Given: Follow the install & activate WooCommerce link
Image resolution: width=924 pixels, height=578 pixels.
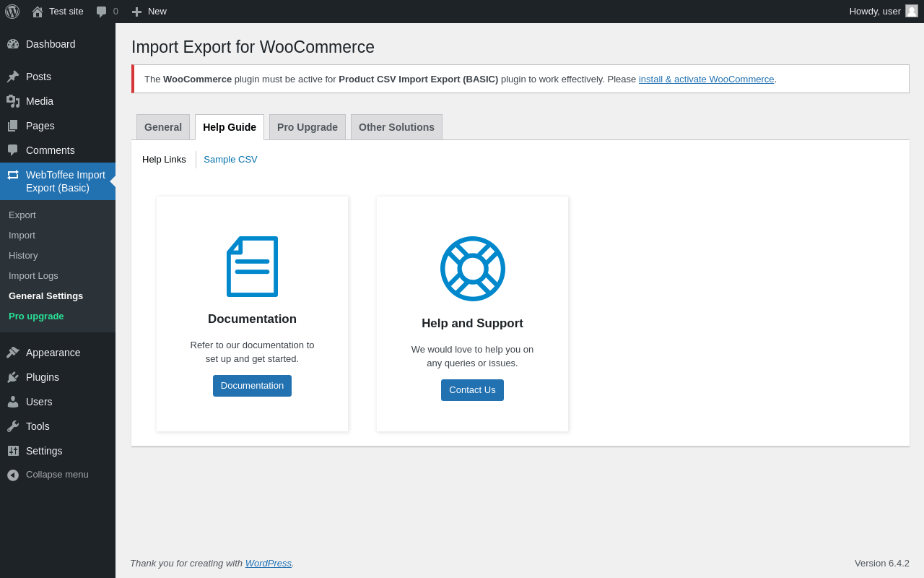Looking at the screenshot, I should (706, 79).
